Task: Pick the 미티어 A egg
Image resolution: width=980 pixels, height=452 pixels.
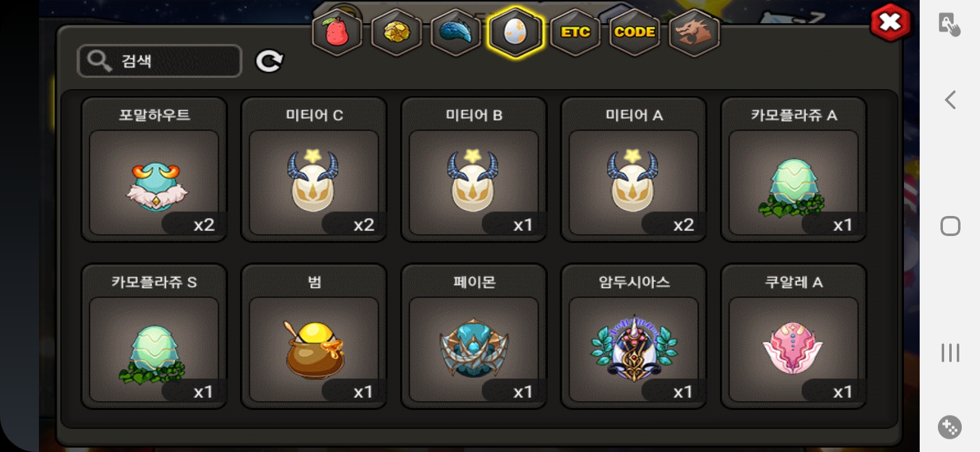Action: click(x=634, y=169)
